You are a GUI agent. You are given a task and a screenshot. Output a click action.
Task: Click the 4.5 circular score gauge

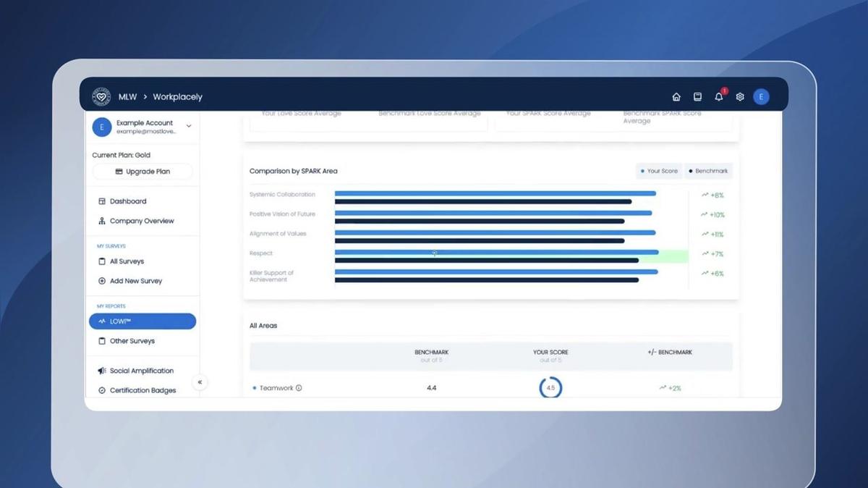[x=550, y=388]
